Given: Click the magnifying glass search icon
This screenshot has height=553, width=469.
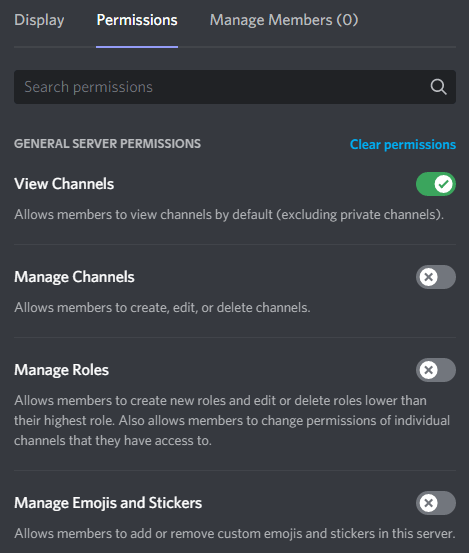Looking at the screenshot, I should 438,87.
